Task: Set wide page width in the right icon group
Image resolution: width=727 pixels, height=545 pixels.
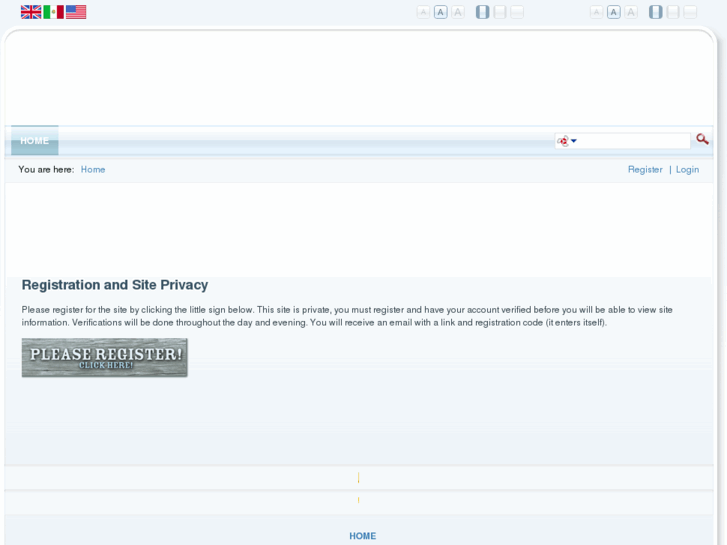Action: tap(673, 12)
